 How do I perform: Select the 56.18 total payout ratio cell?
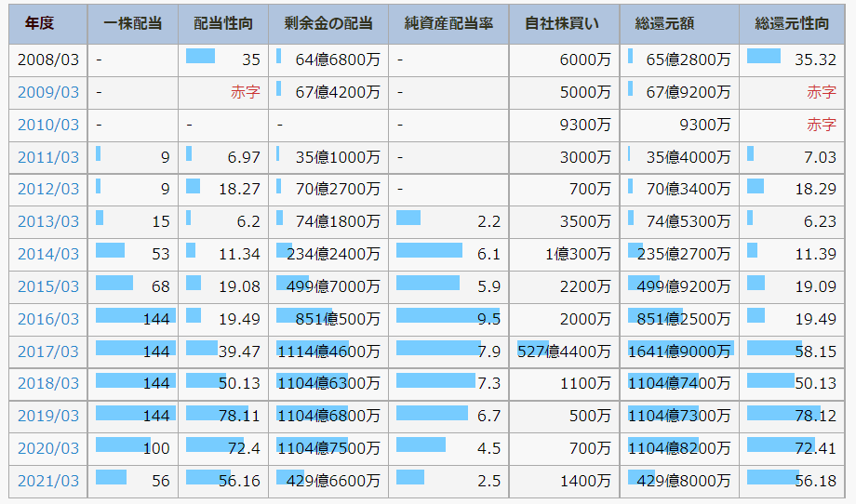(792, 481)
